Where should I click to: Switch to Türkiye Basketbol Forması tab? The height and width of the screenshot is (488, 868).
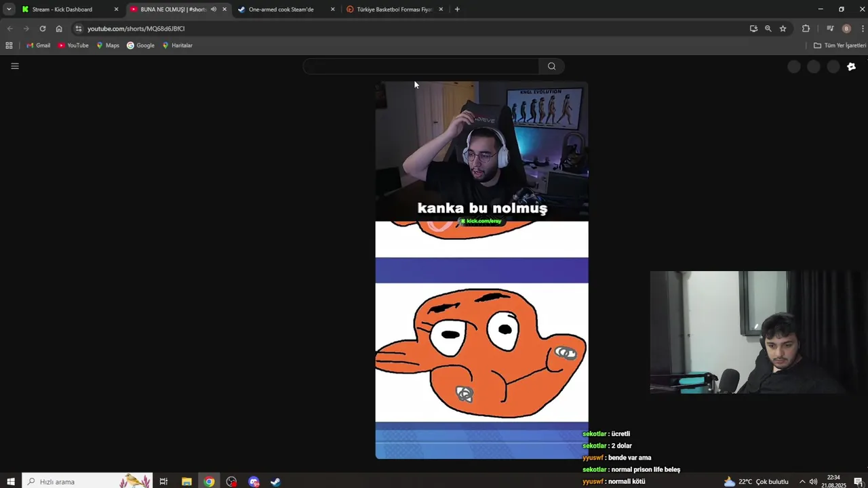(x=393, y=9)
